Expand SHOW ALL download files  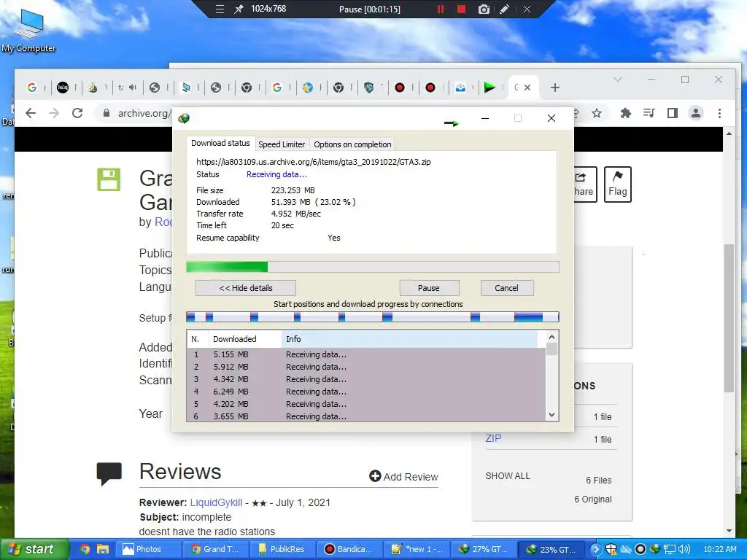(x=508, y=475)
